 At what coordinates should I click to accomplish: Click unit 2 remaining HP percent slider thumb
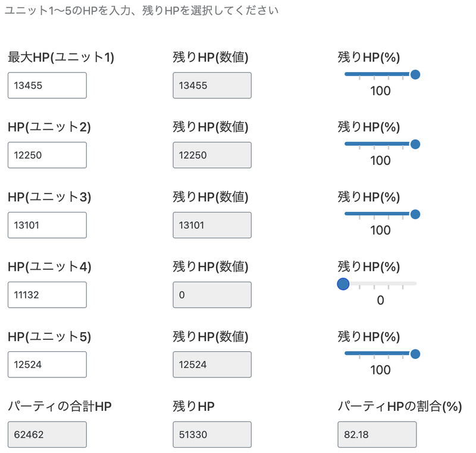click(x=415, y=144)
